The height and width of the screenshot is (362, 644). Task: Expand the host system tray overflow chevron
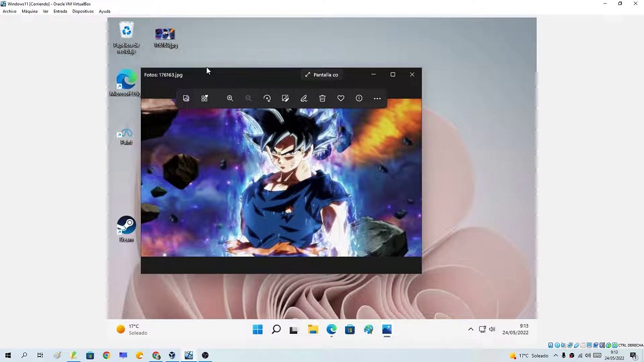[x=556, y=355]
